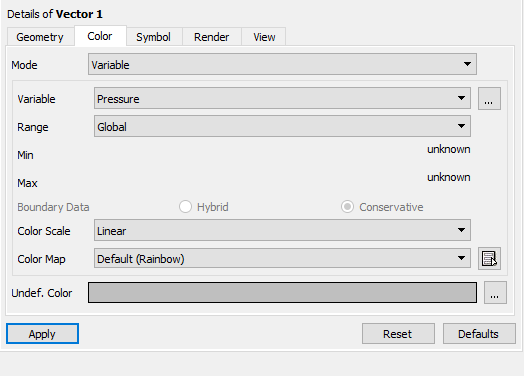Switch to the Geometry tab
Viewport: 524px width, 376px height.
pyautogui.click(x=40, y=37)
